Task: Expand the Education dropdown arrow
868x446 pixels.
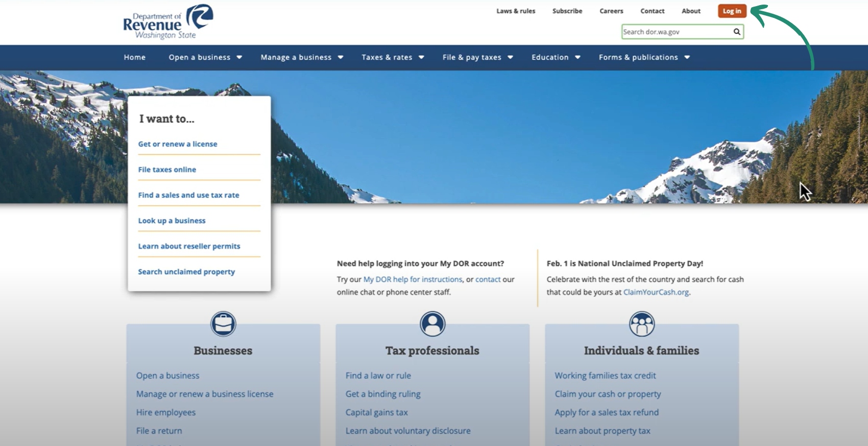Action: click(577, 57)
